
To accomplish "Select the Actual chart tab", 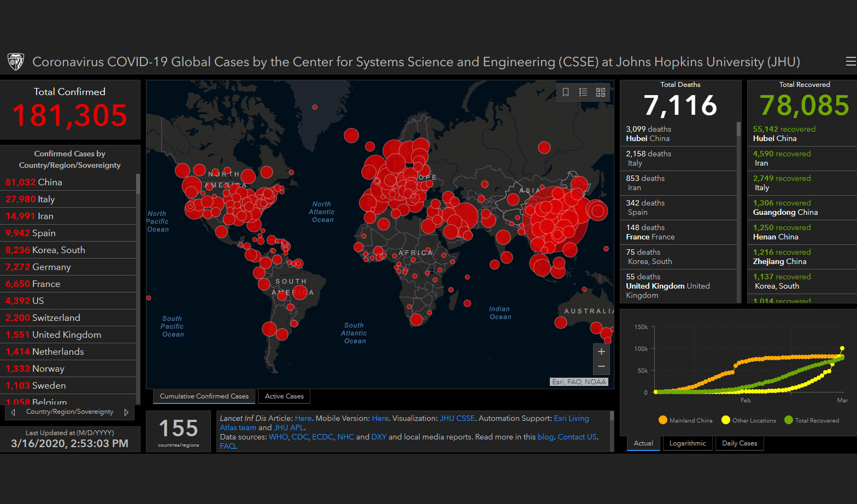I will 643,443.
